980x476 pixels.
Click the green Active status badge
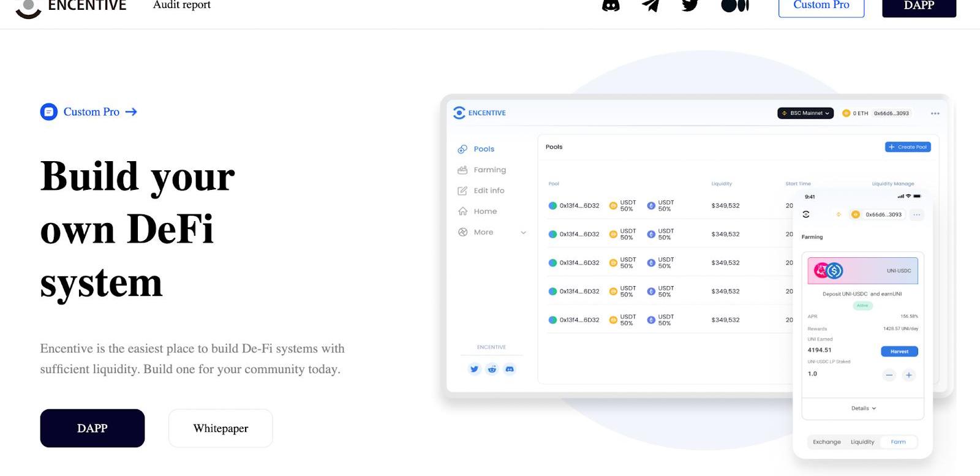point(862,305)
